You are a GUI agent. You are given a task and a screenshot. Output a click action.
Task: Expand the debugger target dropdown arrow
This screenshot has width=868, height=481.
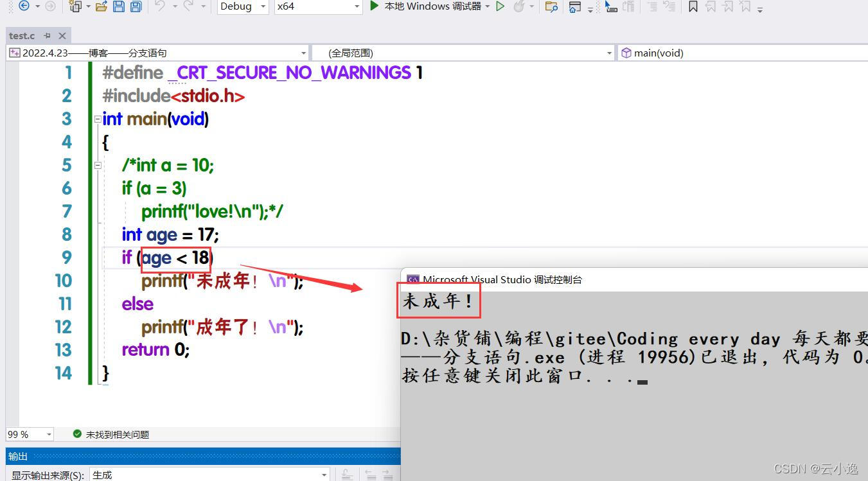tap(487, 6)
